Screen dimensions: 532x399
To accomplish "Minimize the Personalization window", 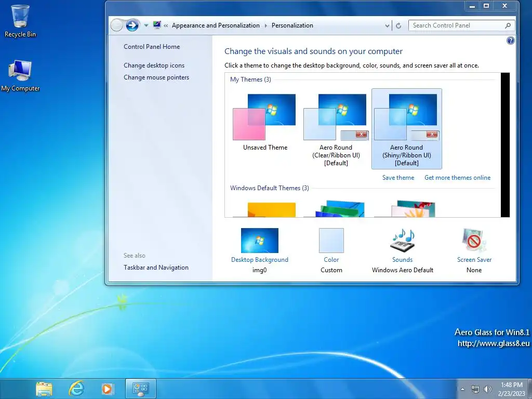I will pos(472,6).
